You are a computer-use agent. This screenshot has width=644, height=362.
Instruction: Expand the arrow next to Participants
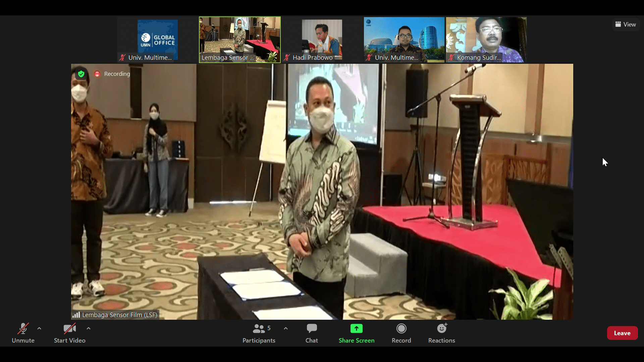(286, 328)
